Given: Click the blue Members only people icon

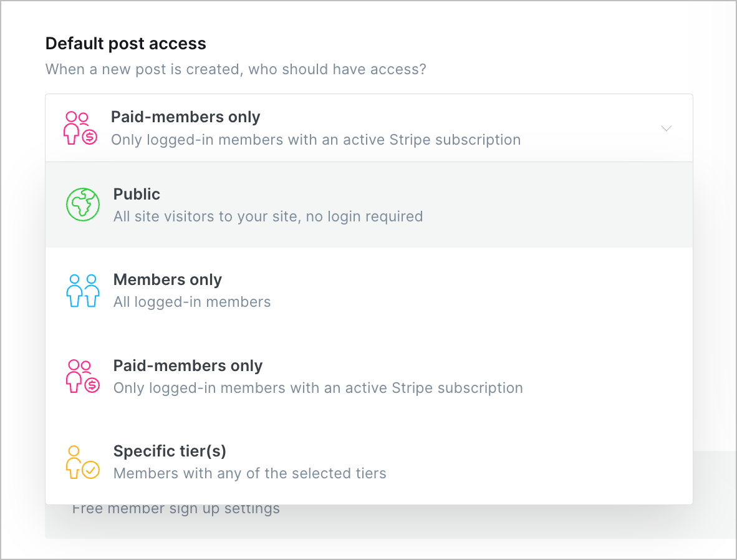Looking at the screenshot, I should coord(83,291).
